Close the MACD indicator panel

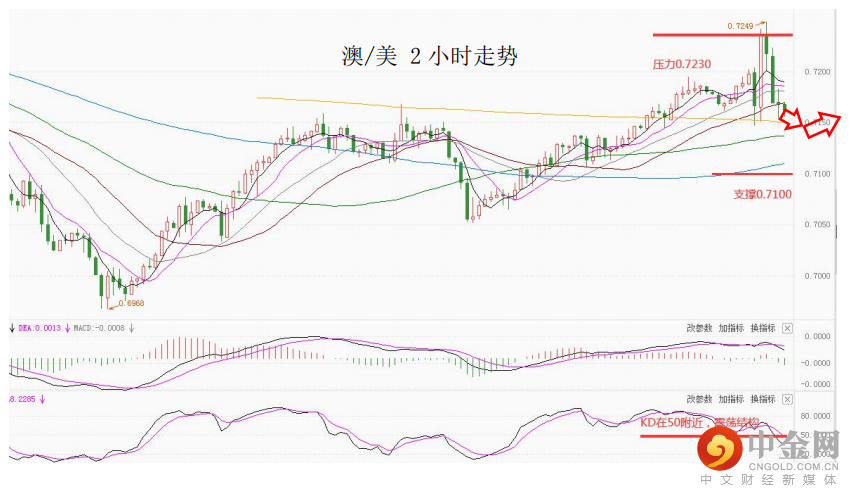click(x=787, y=328)
